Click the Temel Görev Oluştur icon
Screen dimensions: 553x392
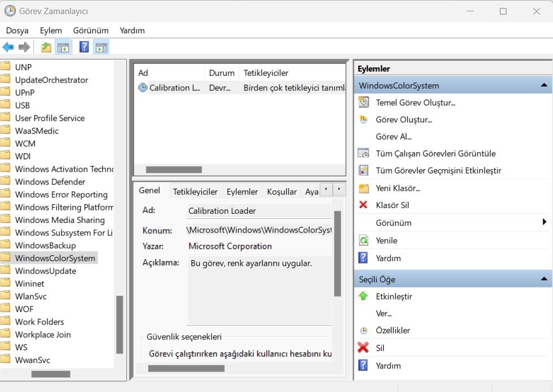tap(363, 102)
